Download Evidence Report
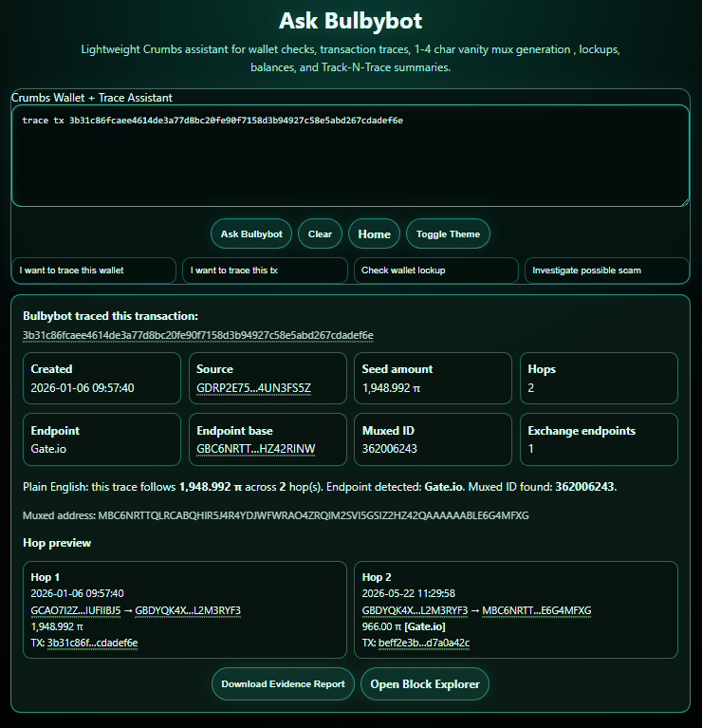The height and width of the screenshot is (728, 702). pos(283,684)
